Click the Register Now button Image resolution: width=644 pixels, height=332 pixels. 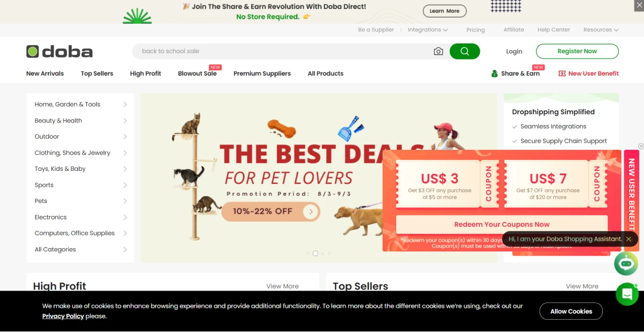577,52
